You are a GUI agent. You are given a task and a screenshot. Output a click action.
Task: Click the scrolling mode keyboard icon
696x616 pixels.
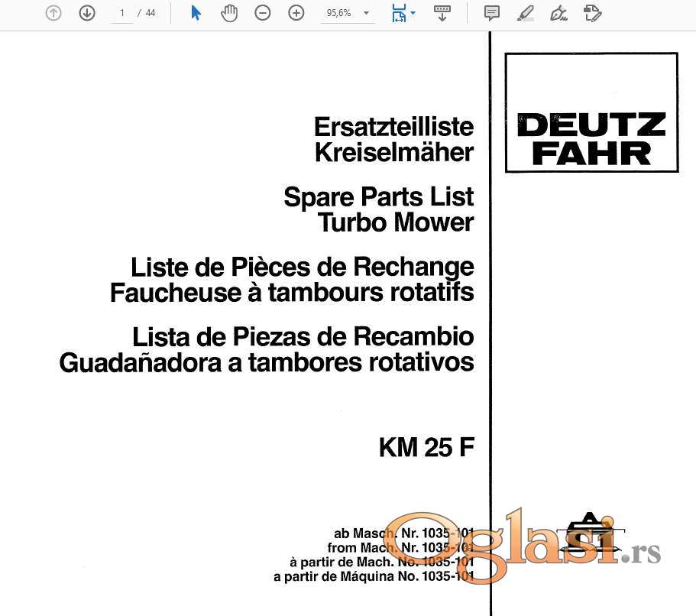point(442,13)
